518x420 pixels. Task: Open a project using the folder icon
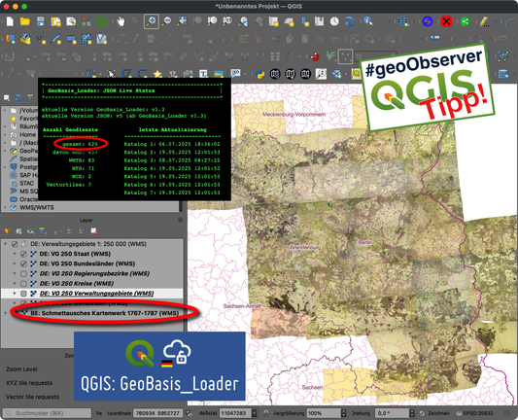pos(25,21)
